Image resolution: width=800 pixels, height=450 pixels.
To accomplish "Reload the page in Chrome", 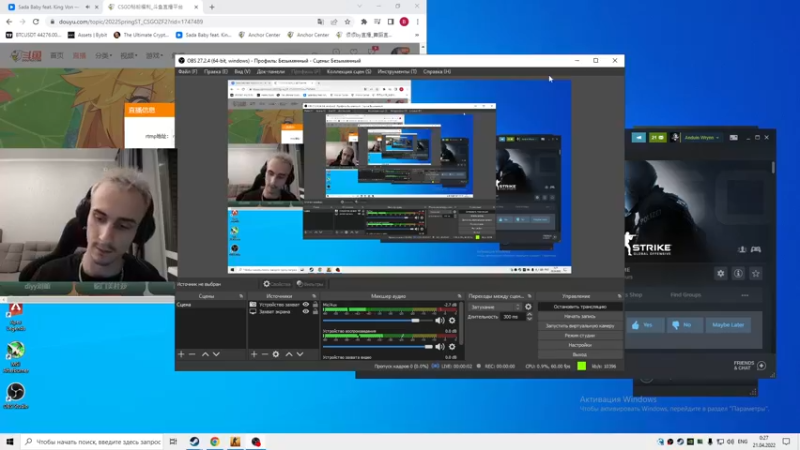I will click(x=36, y=22).
